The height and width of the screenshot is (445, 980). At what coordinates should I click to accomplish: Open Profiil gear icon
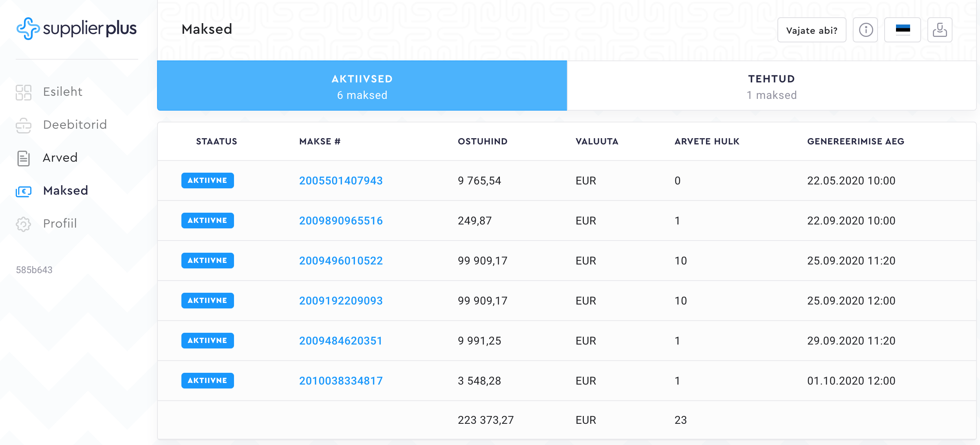[23, 224]
